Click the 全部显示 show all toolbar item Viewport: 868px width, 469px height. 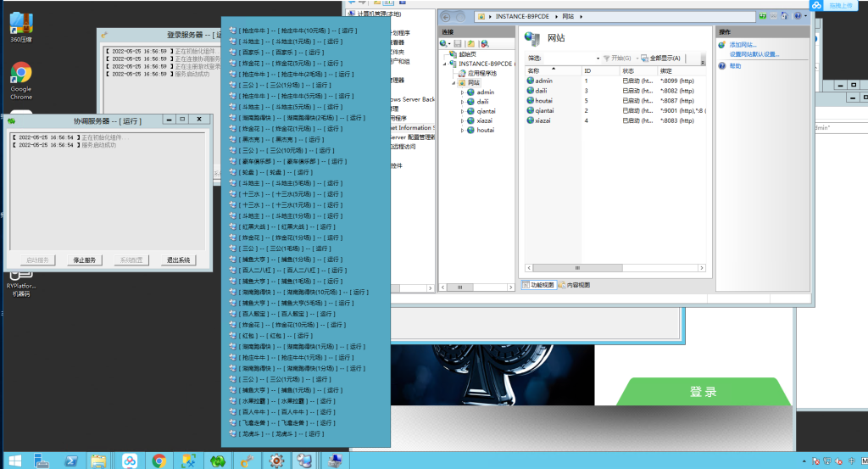click(661, 58)
